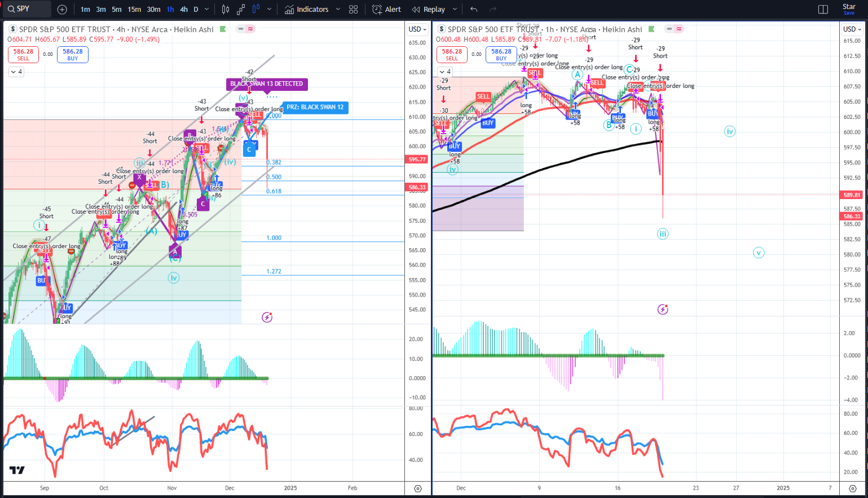Switch to the 30m timeframe
Screen dimensions: 868x498
(153, 9)
